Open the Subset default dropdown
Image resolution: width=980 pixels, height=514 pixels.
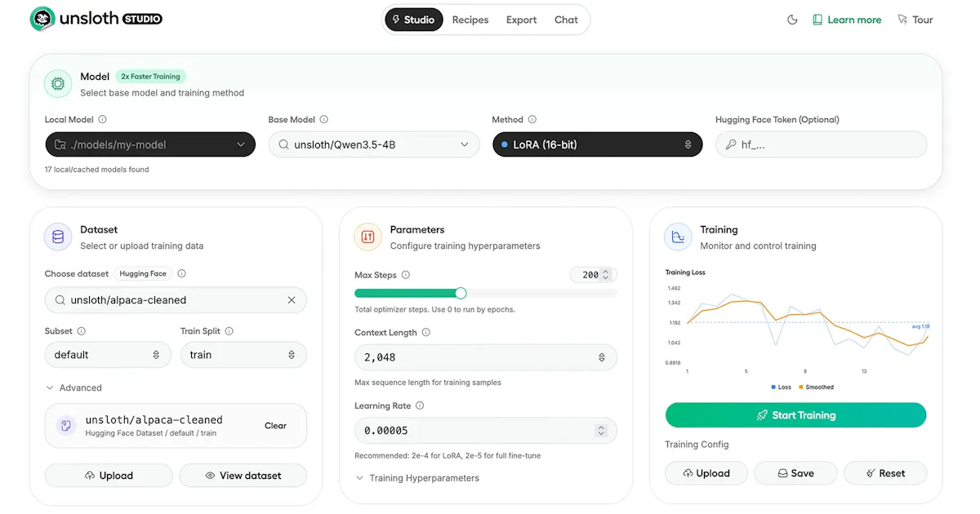pos(108,355)
